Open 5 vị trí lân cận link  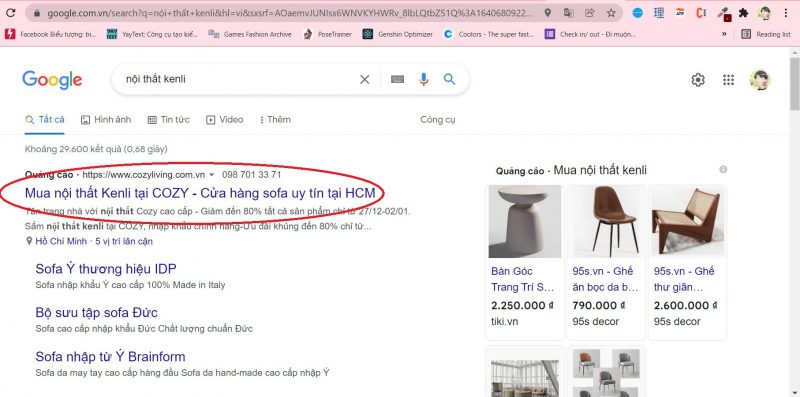124,241
